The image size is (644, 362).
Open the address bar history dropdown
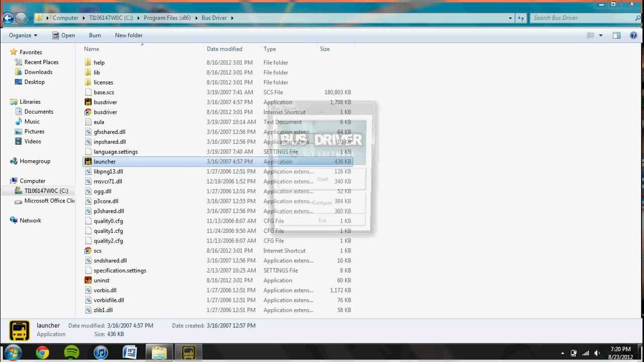tap(511, 18)
